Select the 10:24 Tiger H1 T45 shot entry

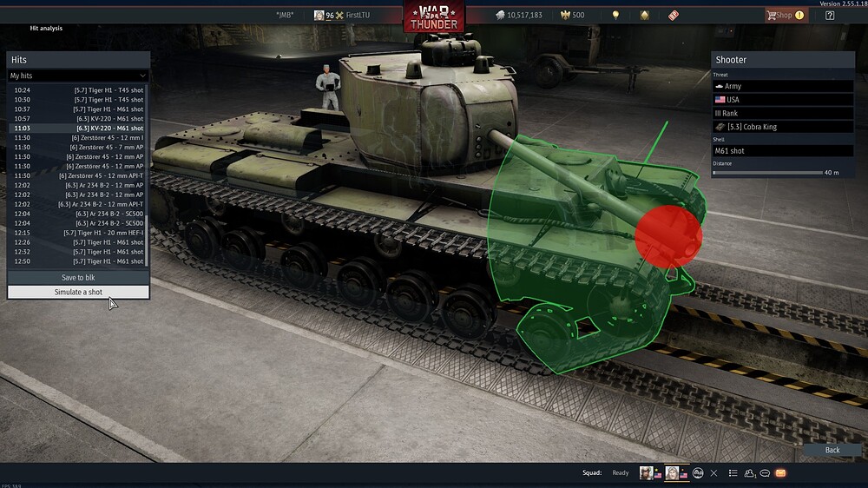[x=78, y=89]
